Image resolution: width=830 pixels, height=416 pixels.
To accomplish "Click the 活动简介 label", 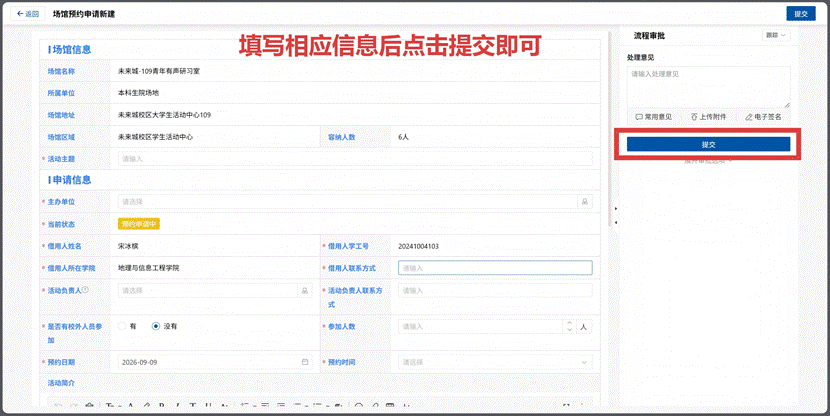I will coord(61,383).
